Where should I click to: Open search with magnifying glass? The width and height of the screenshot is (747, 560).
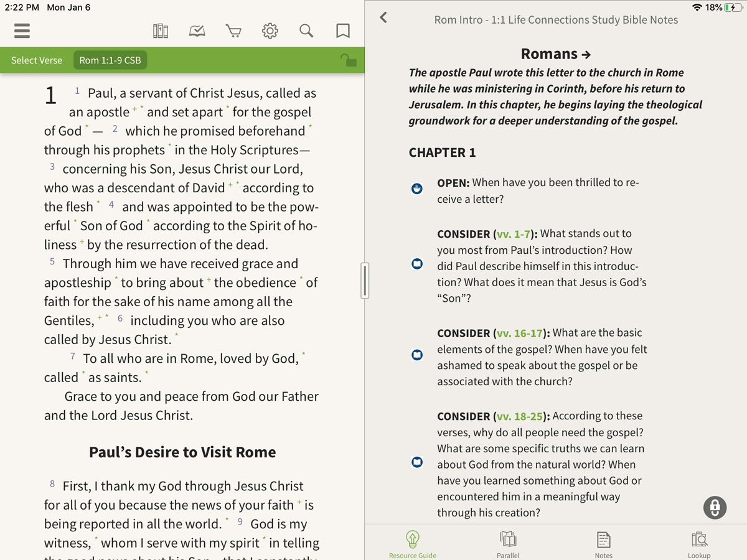306,30
